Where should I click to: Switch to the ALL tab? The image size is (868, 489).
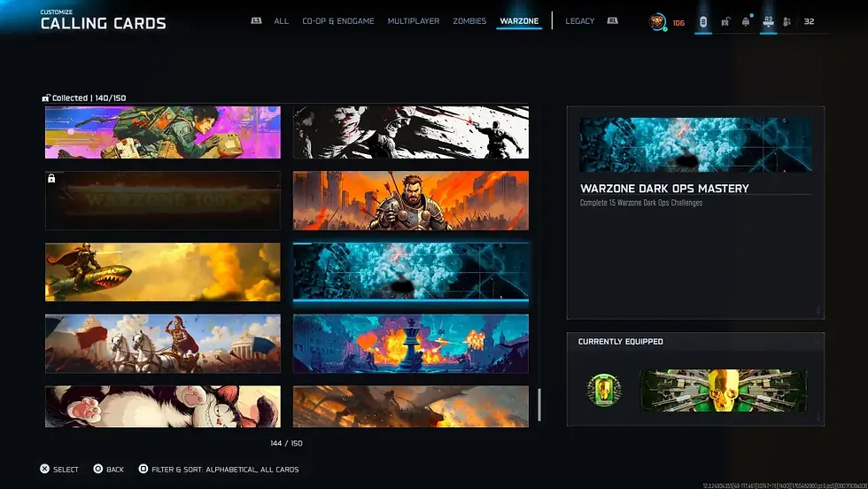click(x=282, y=21)
